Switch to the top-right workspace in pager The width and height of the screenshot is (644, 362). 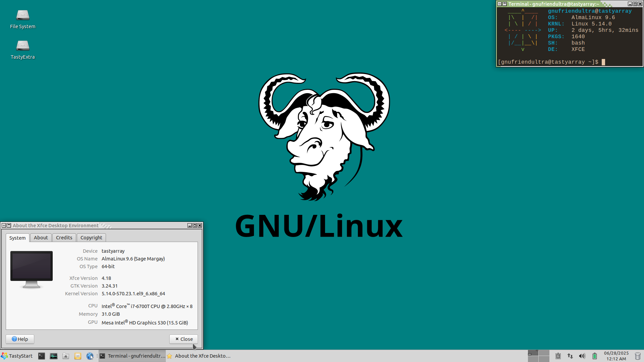coord(544,353)
